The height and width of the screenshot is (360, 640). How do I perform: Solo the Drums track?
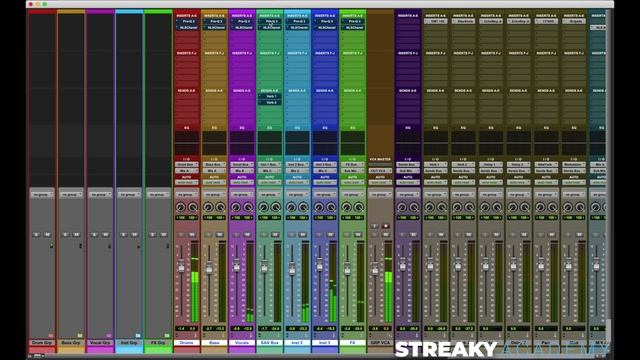(x=181, y=235)
